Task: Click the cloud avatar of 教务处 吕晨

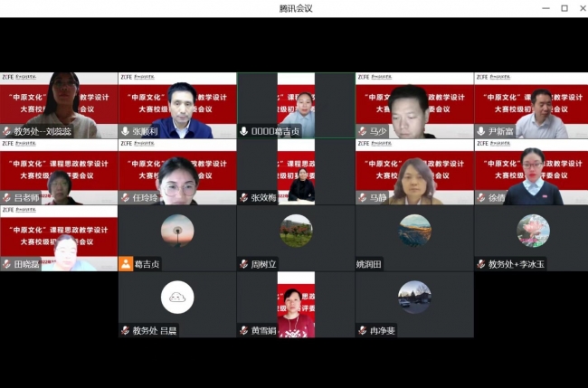Action: pyautogui.click(x=177, y=297)
